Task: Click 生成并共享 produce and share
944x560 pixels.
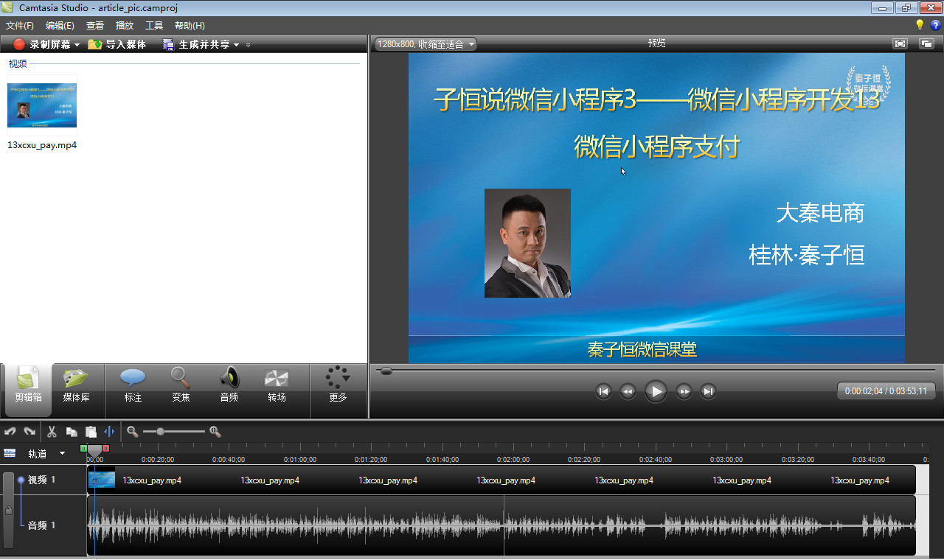Action: click(x=196, y=44)
